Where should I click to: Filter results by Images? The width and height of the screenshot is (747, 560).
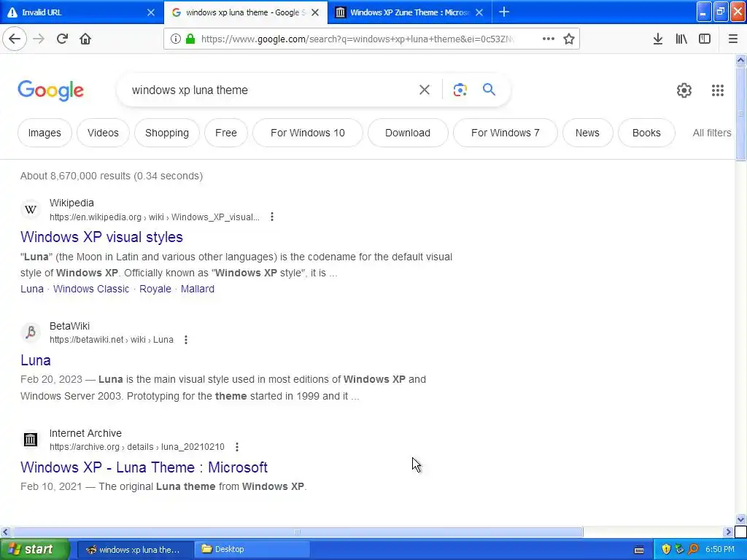pos(44,133)
